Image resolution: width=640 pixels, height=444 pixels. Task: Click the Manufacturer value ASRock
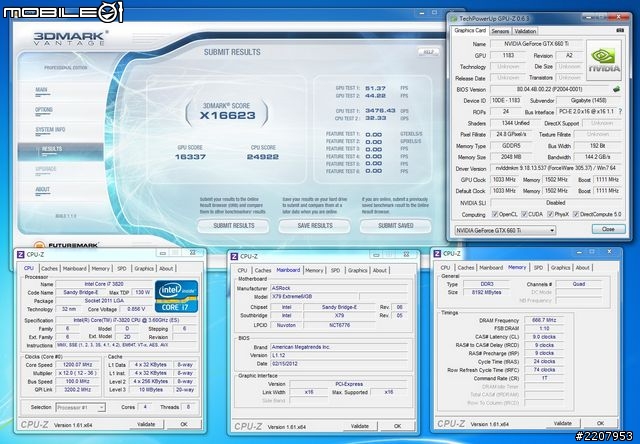[x=339, y=288]
